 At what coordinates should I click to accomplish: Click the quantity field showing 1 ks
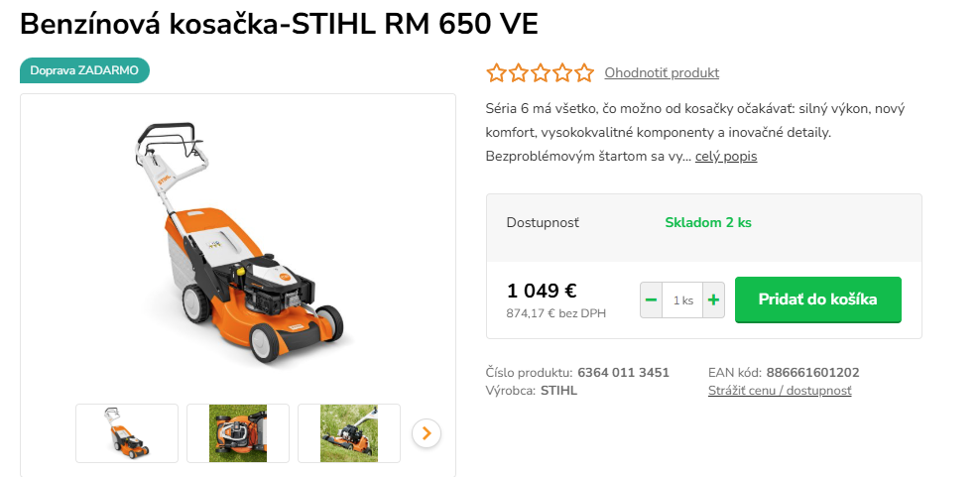pyautogui.click(x=682, y=300)
